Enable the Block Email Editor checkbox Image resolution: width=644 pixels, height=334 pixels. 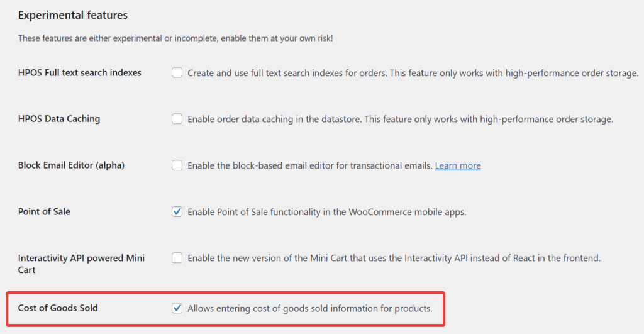pos(177,165)
